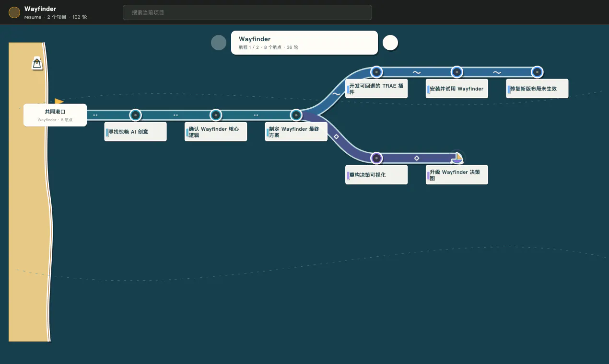Click the Wayfinder project title in header
Screen dimensions: 609x364
pyautogui.click(x=40, y=9)
